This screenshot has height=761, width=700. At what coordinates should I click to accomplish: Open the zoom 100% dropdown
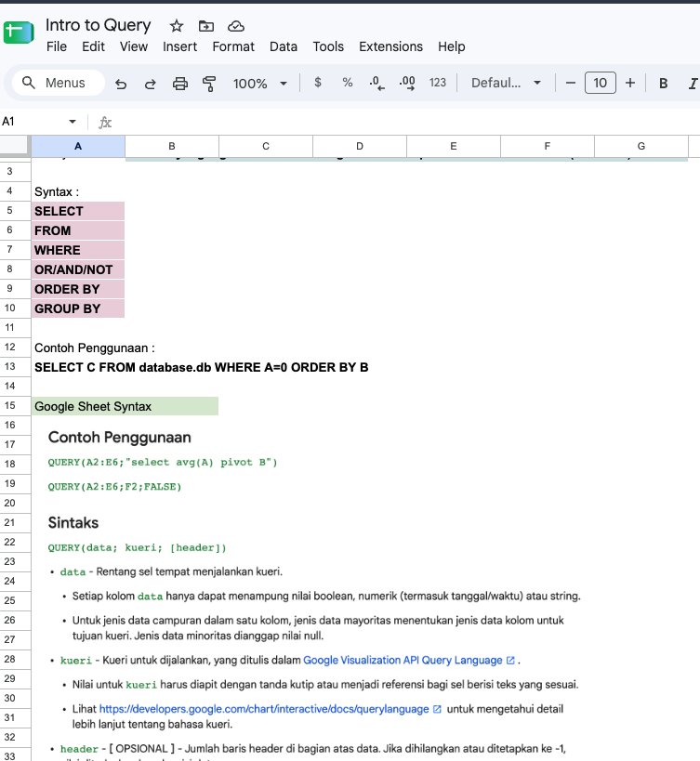pyautogui.click(x=259, y=84)
